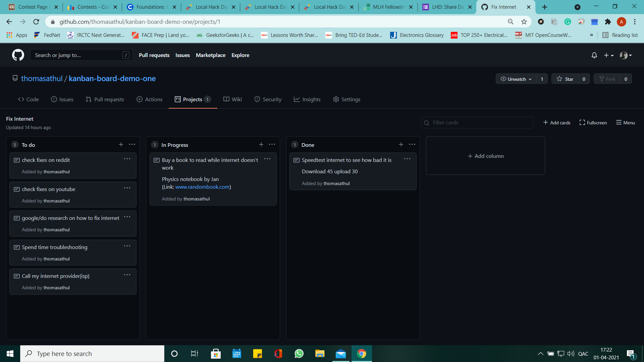Image resolution: width=644 pixels, height=362 pixels.
Task: Switch to the Insights tab
Action: tap(307, 100)
